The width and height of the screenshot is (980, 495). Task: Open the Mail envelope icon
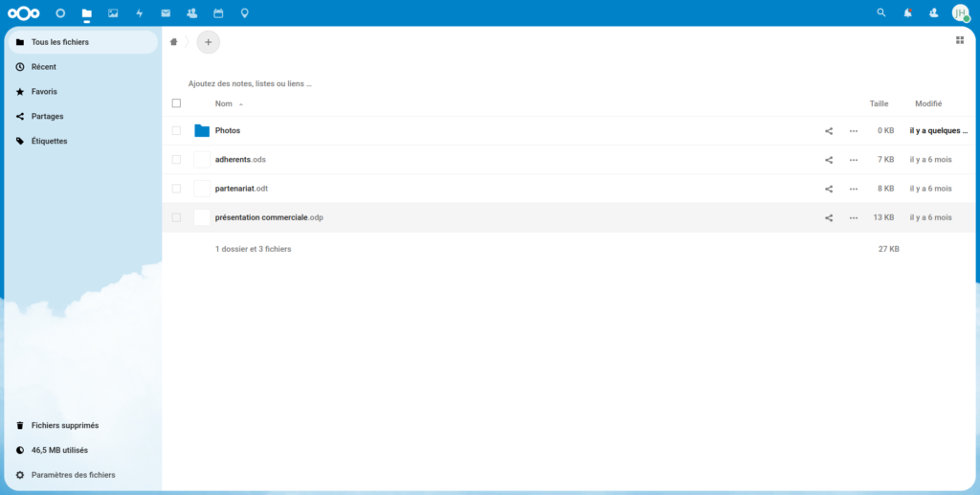[x=166, y=13]
